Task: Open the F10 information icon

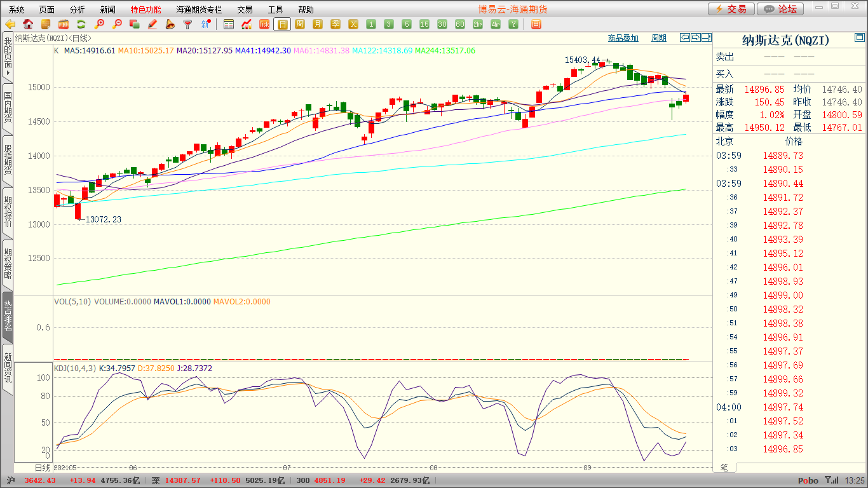Action: [64, 24]
